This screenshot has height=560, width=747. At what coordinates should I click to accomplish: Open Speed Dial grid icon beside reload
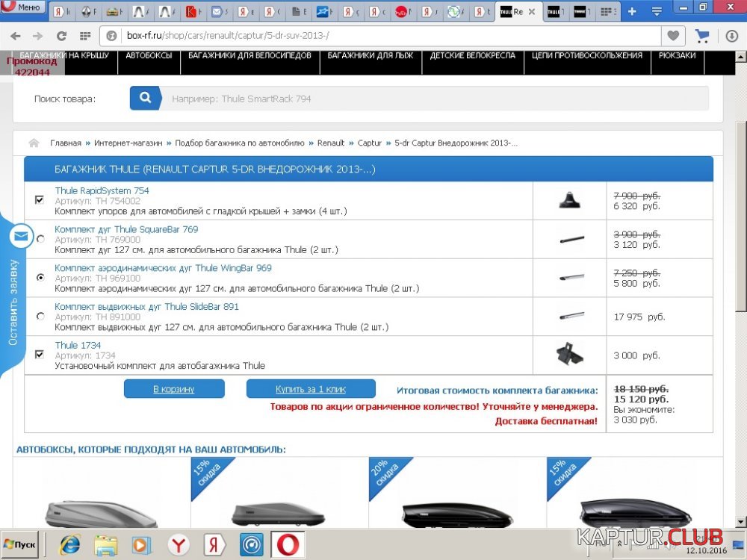(85, 36)
